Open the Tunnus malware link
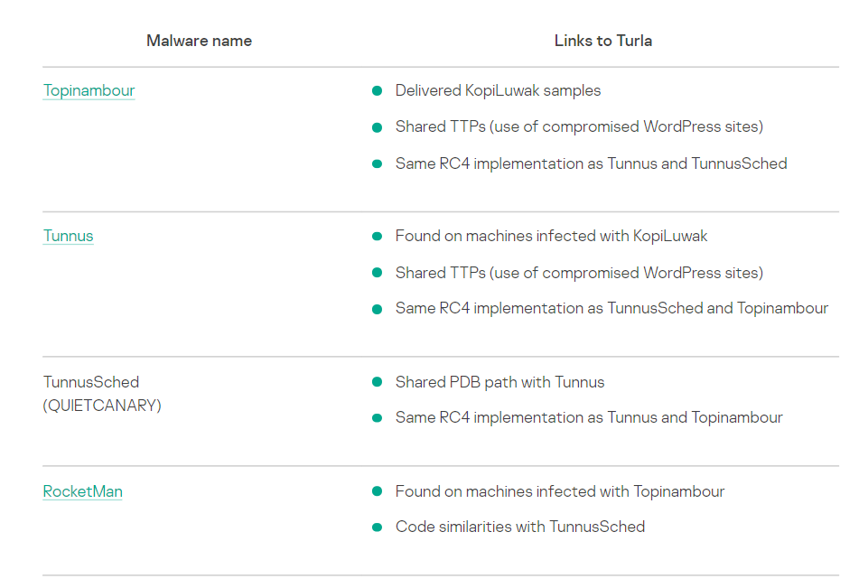 pyautogui.click(x=68, y=236)
